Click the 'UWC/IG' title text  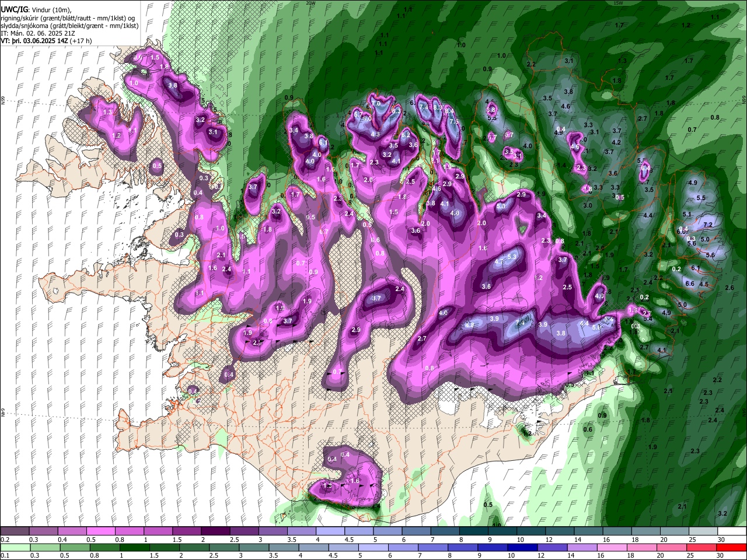tap(14, 9)
